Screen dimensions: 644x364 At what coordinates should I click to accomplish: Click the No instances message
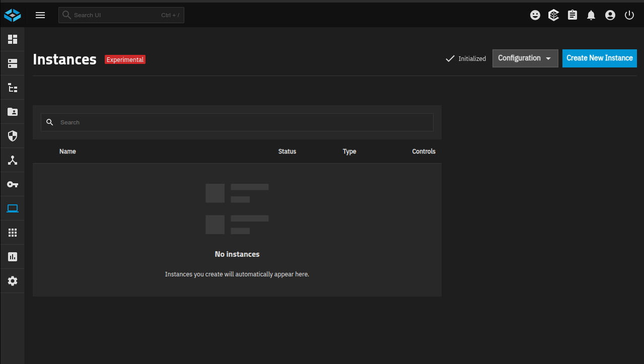(237, 254)
